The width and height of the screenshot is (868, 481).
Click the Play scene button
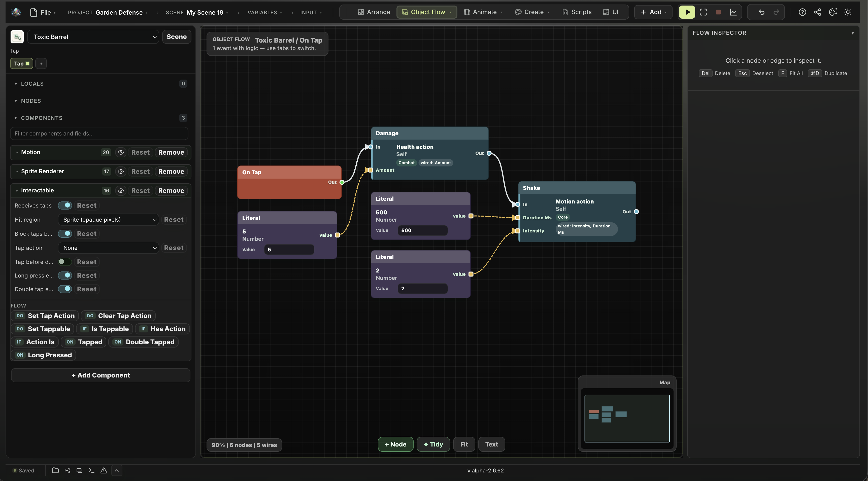687,12
